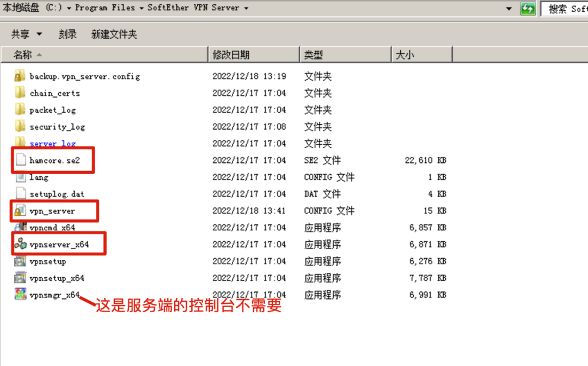Click the vpnsmgr_x64 application icon
This screenshot has height=366, width=588.
point(20,294)
